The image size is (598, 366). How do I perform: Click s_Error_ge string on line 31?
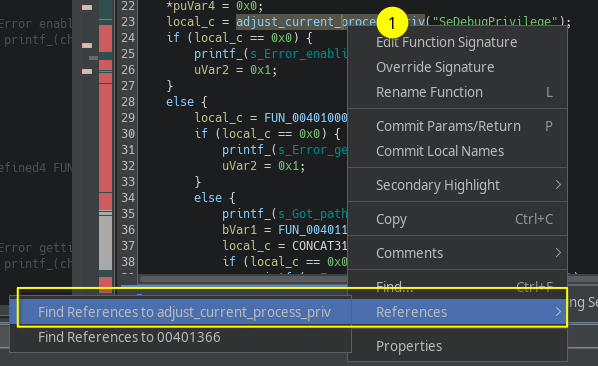point(312,150)
